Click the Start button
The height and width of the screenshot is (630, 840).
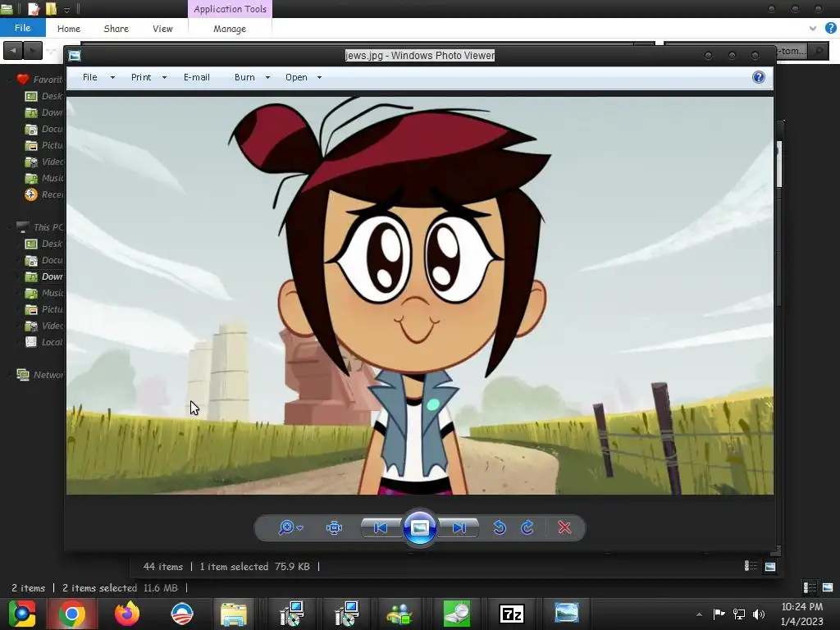pyautogui.click(x=22, y=614)
